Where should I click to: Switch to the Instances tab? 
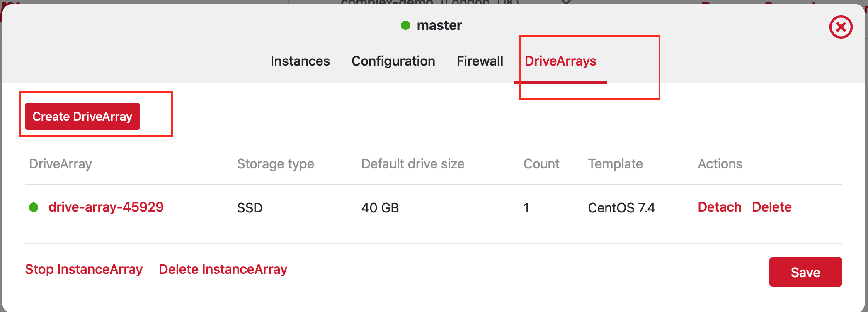click(x=300, y=61)
